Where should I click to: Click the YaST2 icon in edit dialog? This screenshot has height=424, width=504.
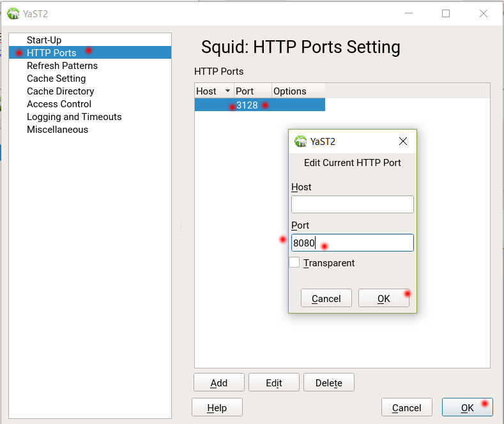tap(300, 141)
